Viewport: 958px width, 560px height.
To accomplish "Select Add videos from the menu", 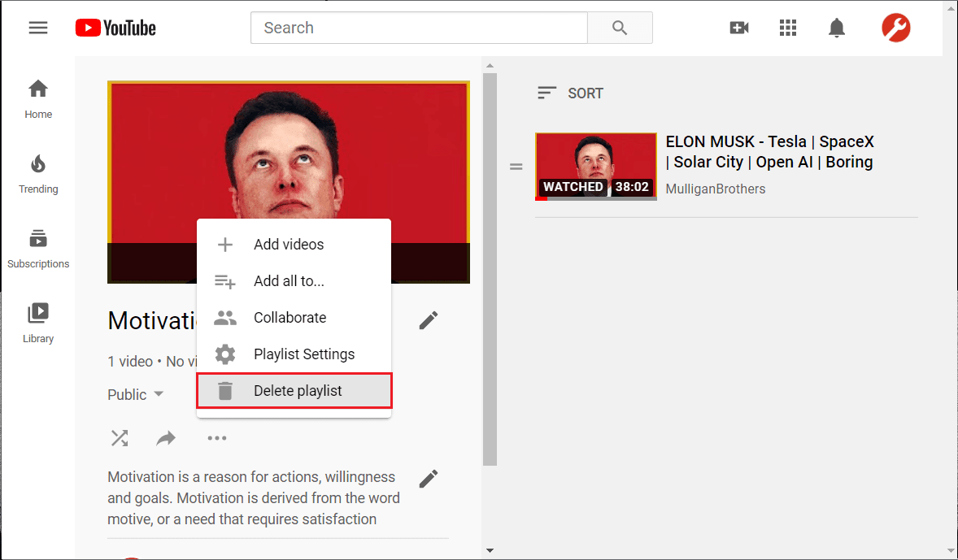I will (289, 244).
